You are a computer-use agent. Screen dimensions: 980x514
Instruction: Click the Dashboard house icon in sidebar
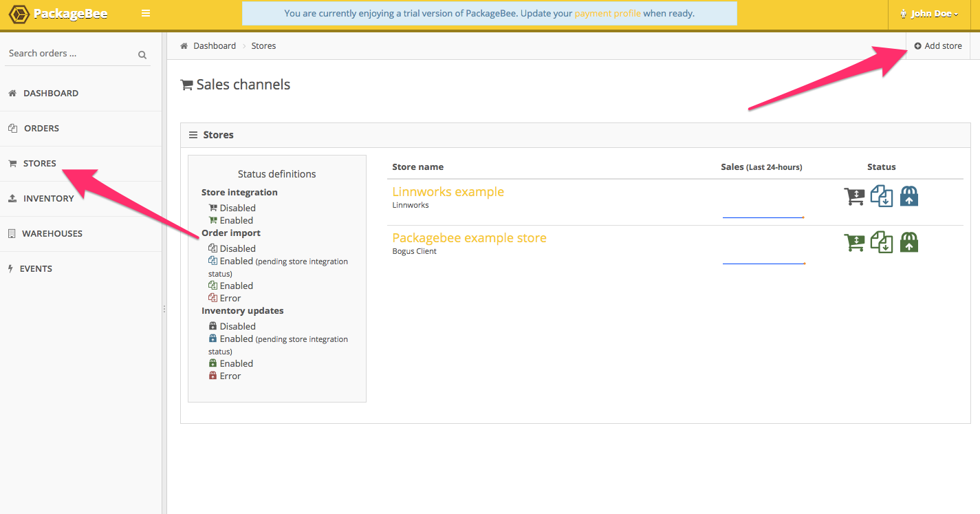point(12,93)
